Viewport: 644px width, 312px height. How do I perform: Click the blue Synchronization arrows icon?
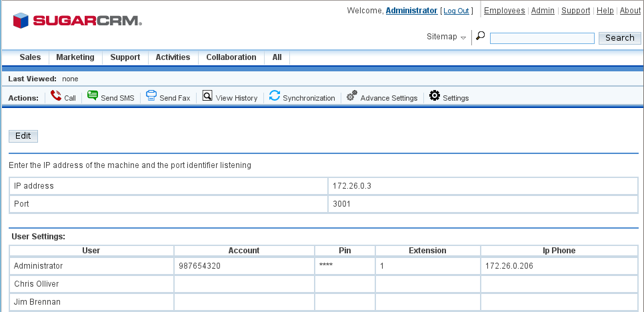[x=275, y=97]
